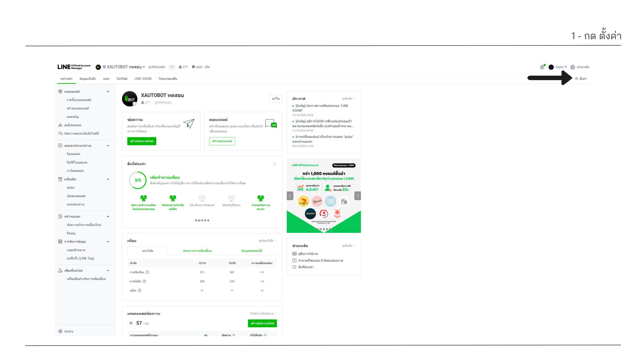Click the notification bell icon
644x362 pixels.
click(x=542, y=67)
